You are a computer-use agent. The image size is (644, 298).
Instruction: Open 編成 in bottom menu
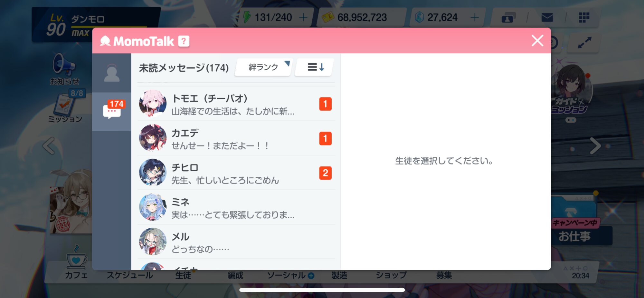tap(235, 275)
